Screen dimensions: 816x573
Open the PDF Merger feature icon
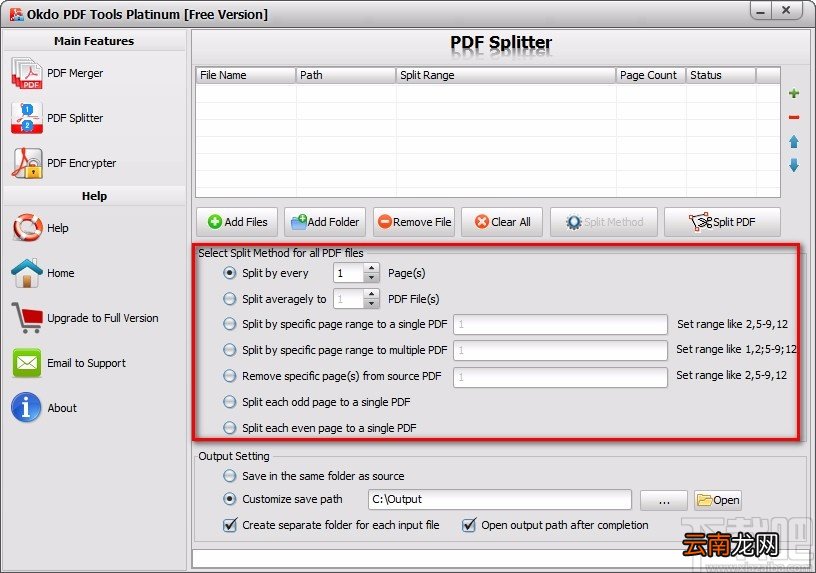(x=27, y=73)
